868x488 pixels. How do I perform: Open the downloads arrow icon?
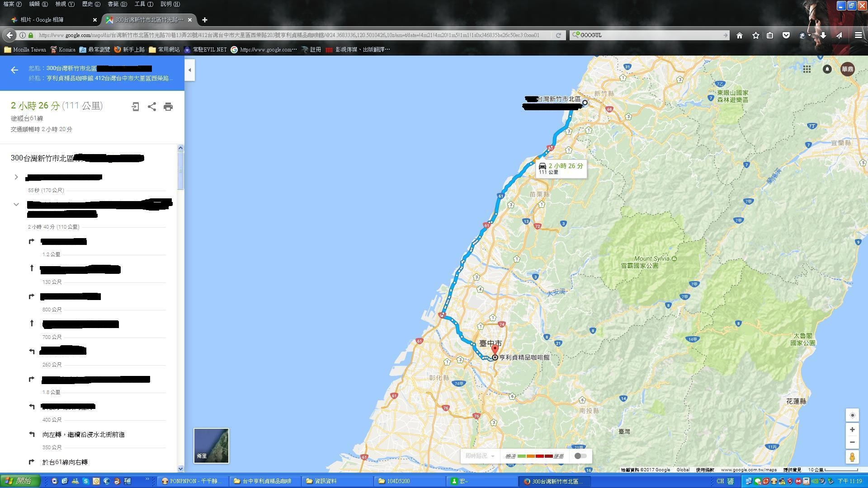pyautogui.click(x=823, y=35)
